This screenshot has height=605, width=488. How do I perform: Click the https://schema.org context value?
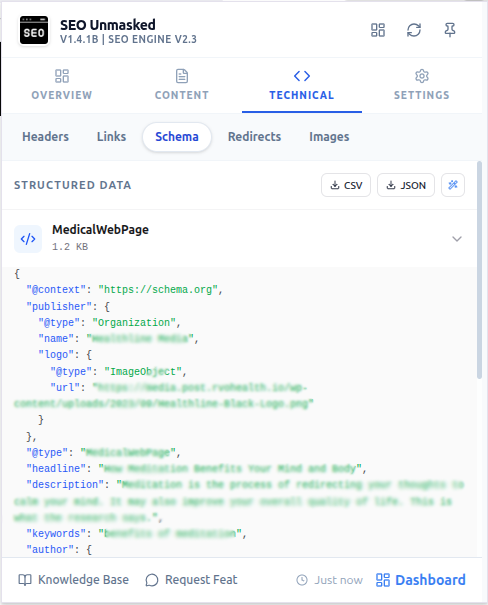(x=158, y=290)
